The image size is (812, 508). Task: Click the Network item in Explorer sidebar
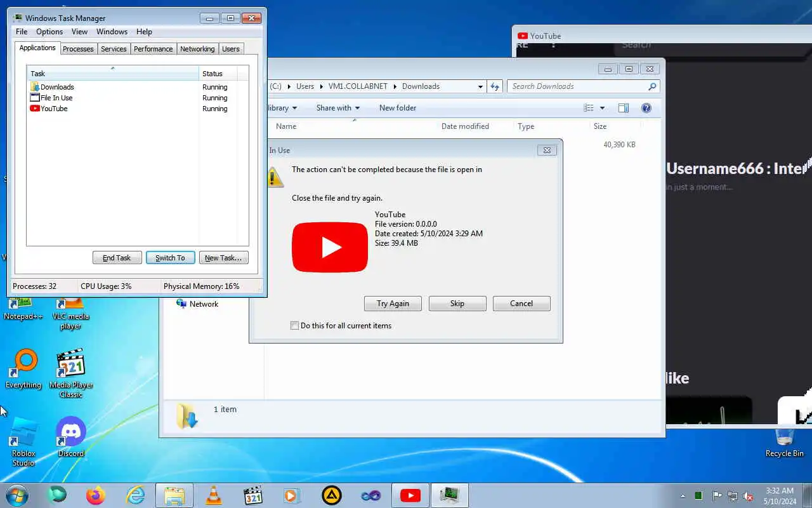(x=197, y=304)
